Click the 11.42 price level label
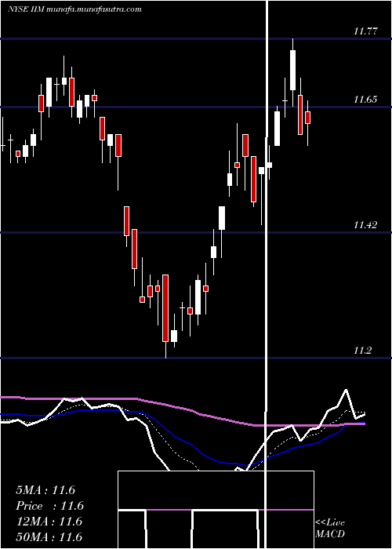This screenshot has width=392, height=549. pyautogui.click(x=365, y=225)
